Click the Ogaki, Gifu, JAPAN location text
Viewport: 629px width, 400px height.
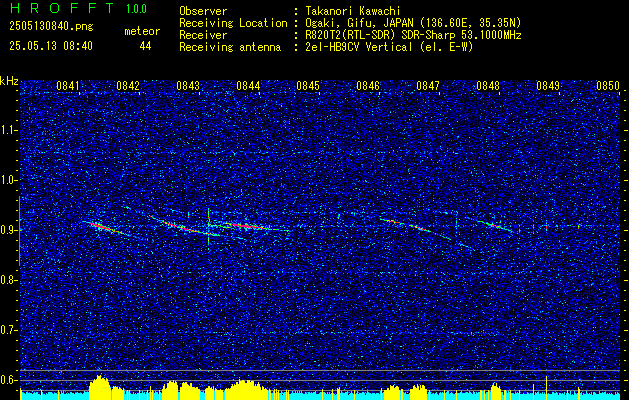click(413, 23)
